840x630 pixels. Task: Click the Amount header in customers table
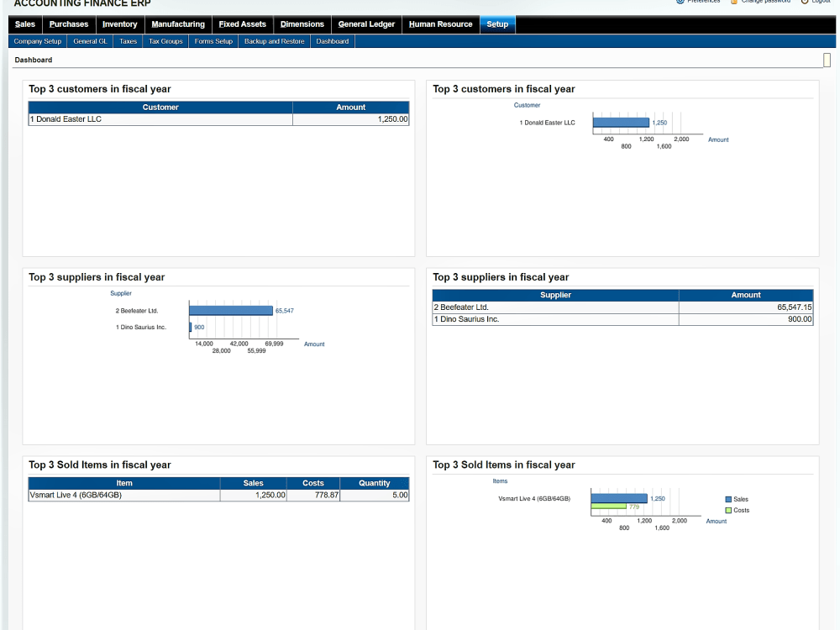coord(351,108)
